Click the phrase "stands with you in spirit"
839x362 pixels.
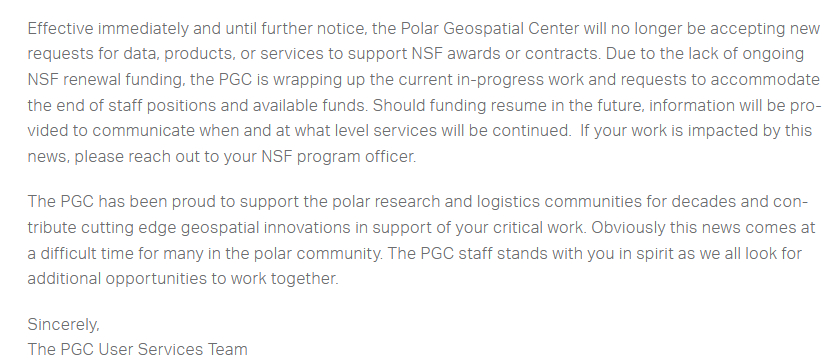point(585,253)
